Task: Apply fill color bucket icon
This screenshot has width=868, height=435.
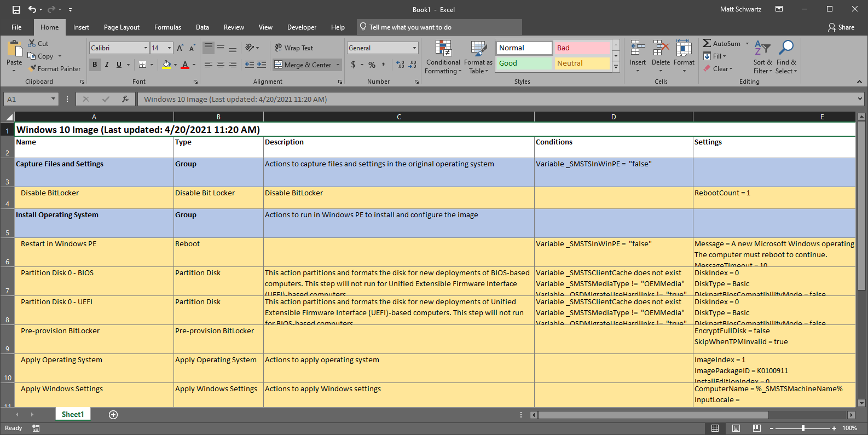Action: click(x=166, y=65)
